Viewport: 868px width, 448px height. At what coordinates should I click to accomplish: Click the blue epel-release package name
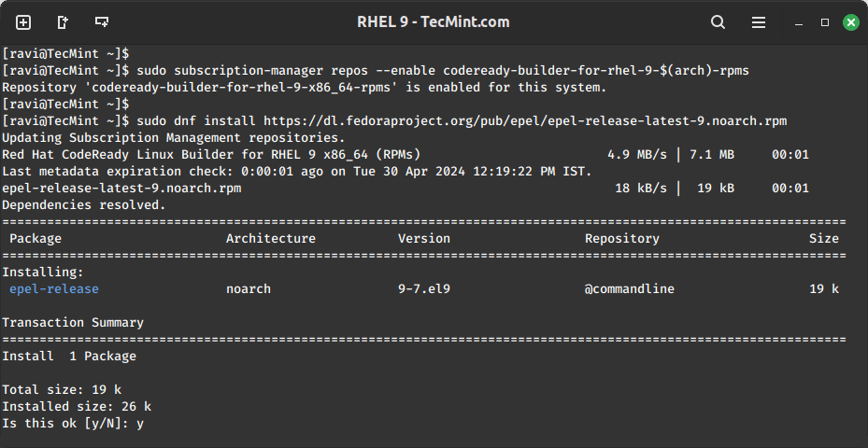pos(54,289)
